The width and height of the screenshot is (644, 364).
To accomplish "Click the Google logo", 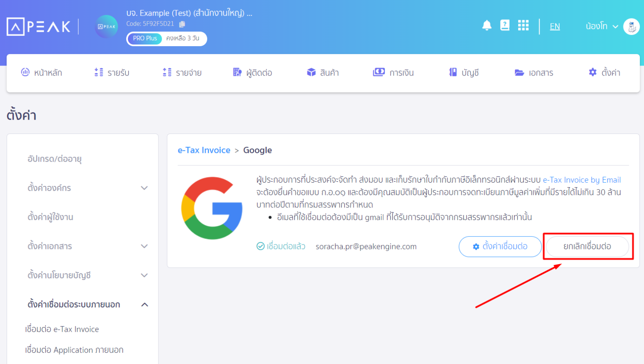I will click(212, 207).
